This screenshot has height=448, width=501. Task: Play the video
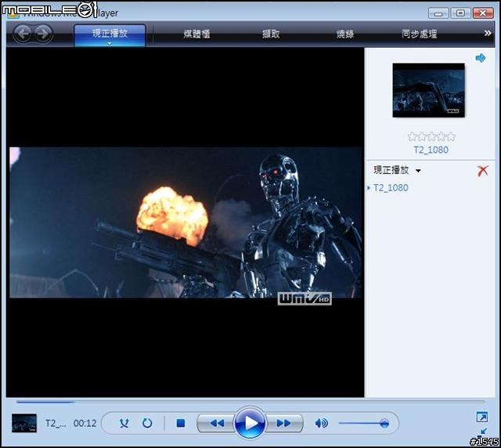pyautogui.click(x=250, y=423)
